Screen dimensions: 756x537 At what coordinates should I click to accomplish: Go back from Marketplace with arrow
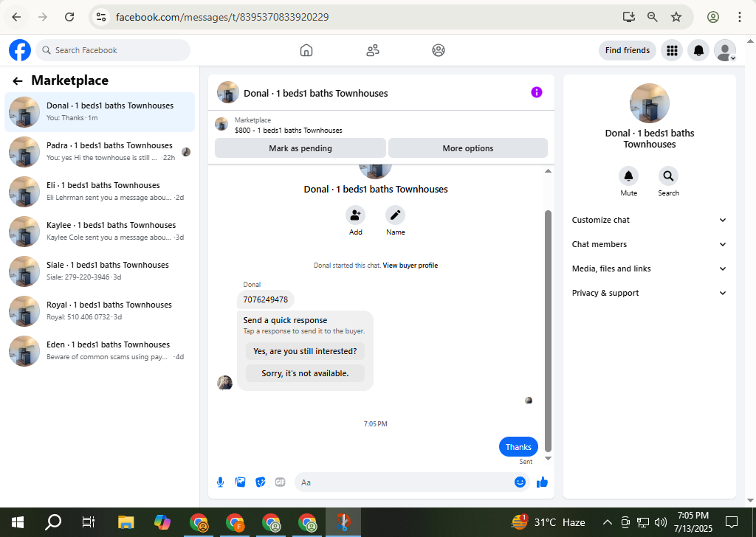point(18,81)
